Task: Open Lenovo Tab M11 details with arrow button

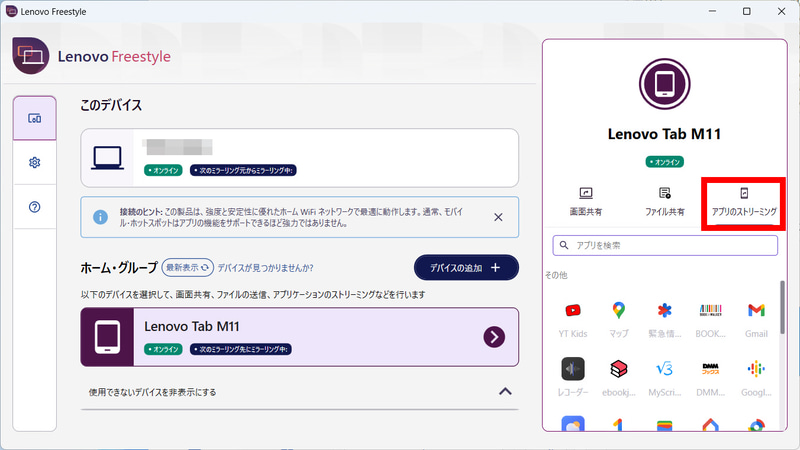Action: 494,337
